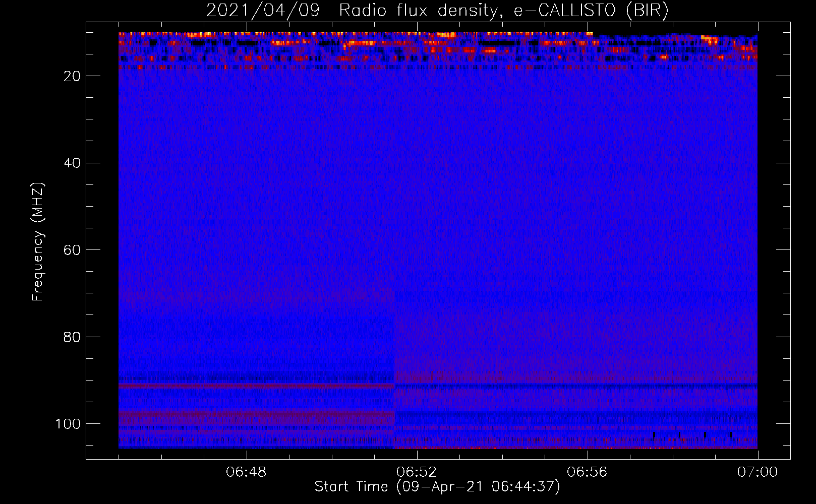The width and height of the screenshot is (816, 504).
Task: Click the frequency label 60
Action: pos(72,250)
